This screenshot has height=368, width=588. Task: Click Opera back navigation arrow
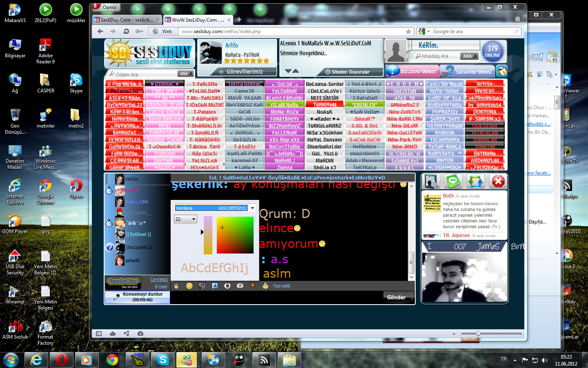[x=100, y=31]
